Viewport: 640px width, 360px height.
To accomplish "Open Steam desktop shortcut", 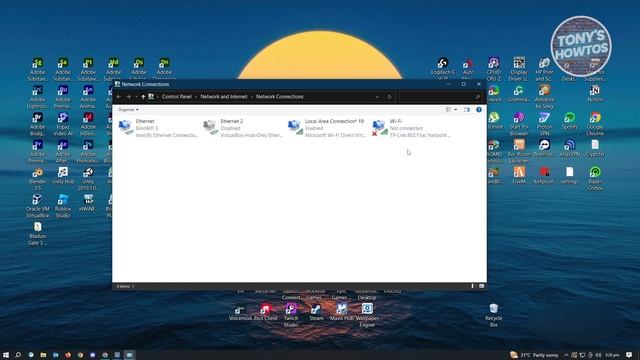I will tap(316, 311).
